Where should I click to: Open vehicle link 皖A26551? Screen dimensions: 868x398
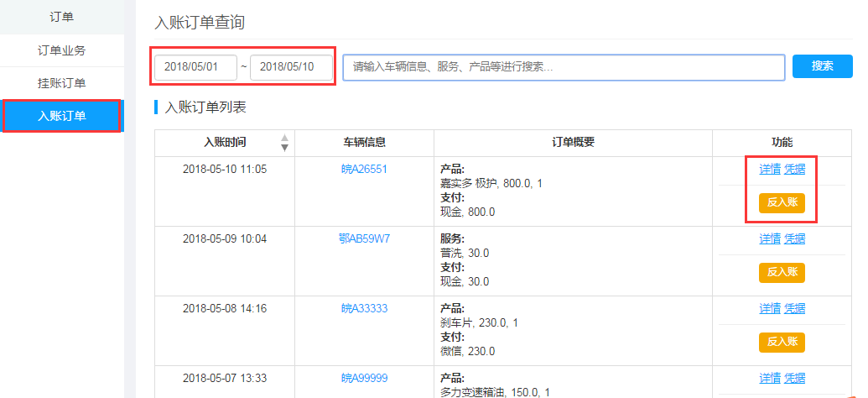pyautogui.click(x=364, y=169)
